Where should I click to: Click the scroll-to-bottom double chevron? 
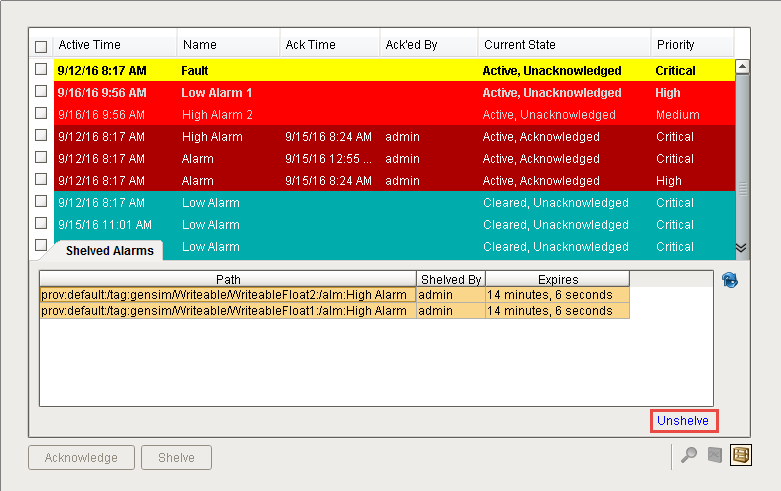pyautogui.click(x=741, y=247)
